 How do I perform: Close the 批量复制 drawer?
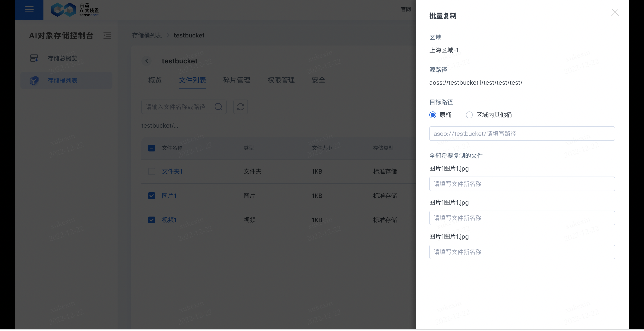click(615, 12)
